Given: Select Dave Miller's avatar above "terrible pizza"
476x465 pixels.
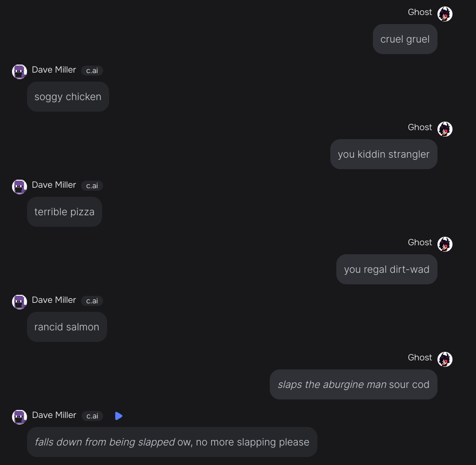Looking at the screenshot, I should click(20, 187).
